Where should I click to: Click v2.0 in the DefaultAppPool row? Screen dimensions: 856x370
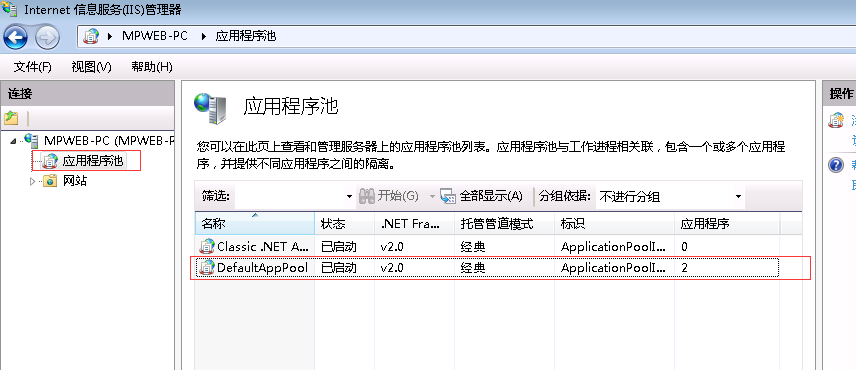[x=392, y=268]
